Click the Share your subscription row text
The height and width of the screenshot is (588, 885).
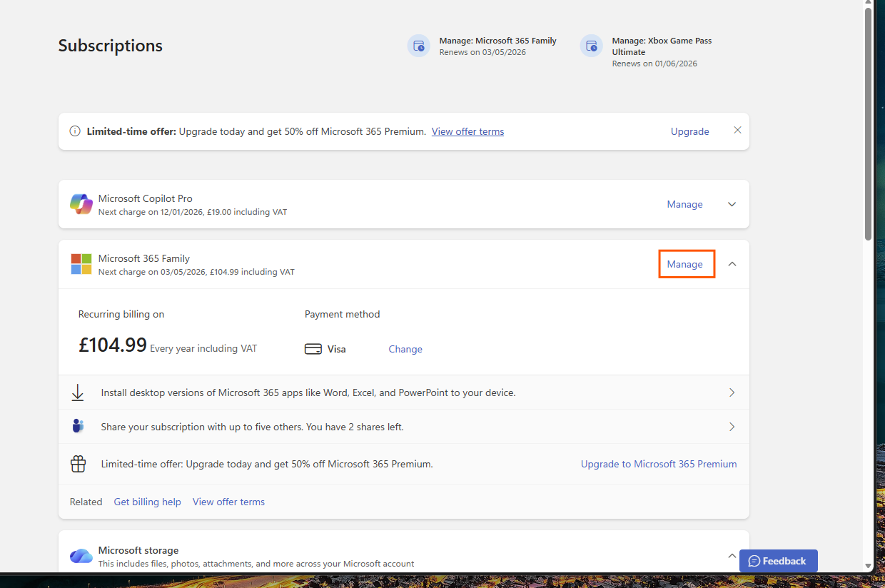pyautogui.click(x=253, y=427)
